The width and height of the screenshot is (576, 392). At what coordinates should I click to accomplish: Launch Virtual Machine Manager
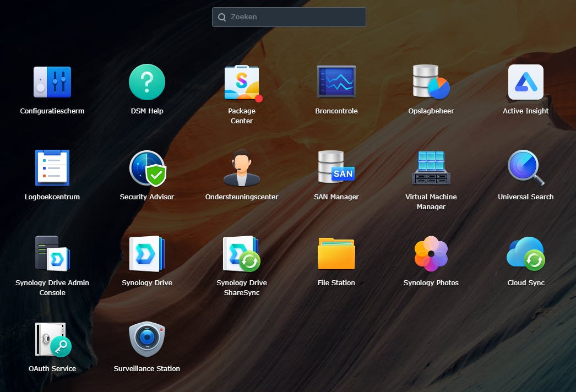coord(431,167)
